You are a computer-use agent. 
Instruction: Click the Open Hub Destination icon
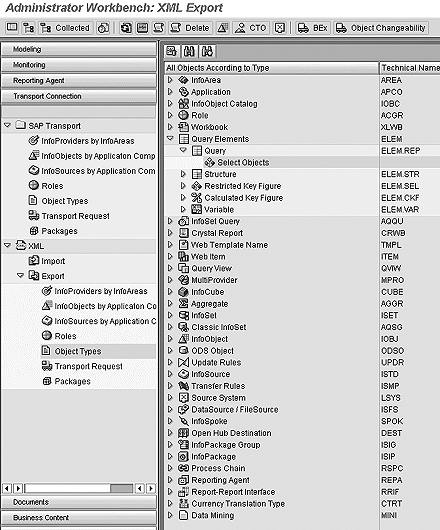(x=183, y=433)
